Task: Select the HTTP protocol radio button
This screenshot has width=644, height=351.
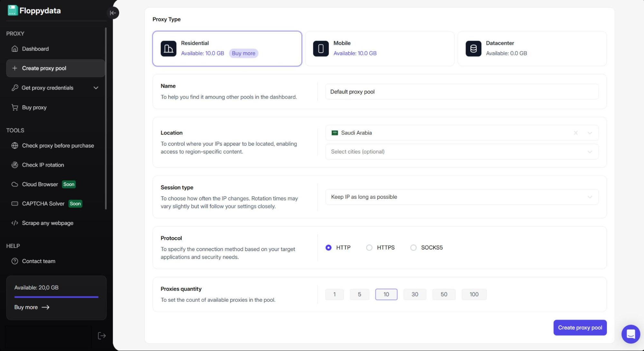Action: click(328, 248)
